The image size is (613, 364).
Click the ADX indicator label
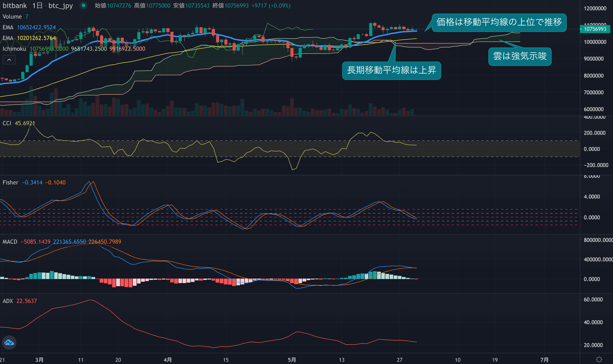click(8, 301)
